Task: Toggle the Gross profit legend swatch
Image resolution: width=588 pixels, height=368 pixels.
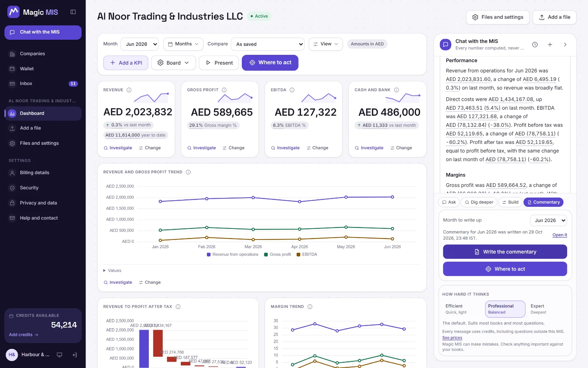Action: [x=266, y=255]
